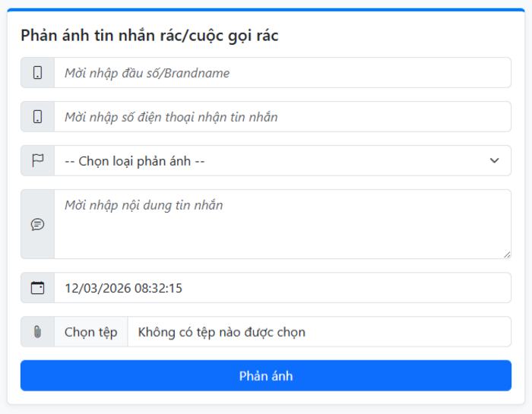Focus the 'Mời nhập số điện thoại nhận tin nhắn' field
This screenshot has height=414, width=532.
click(281, 117)
